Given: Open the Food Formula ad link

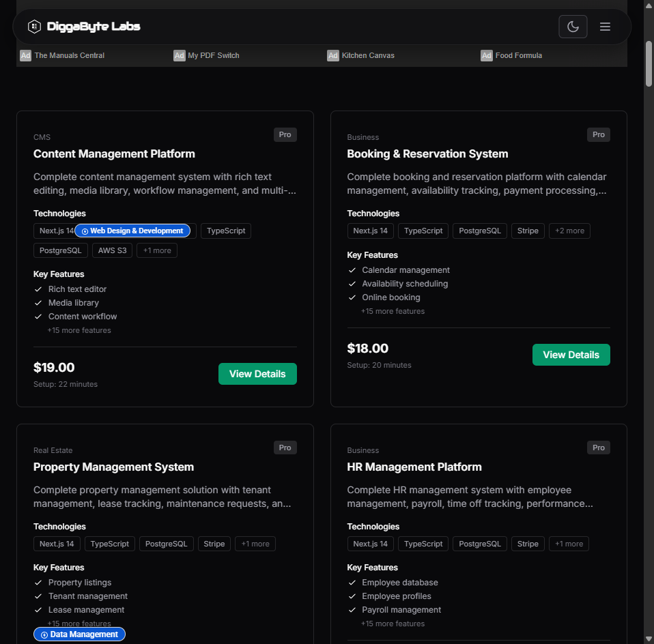Looking at the screenshot, I should (x=518, y=55).
